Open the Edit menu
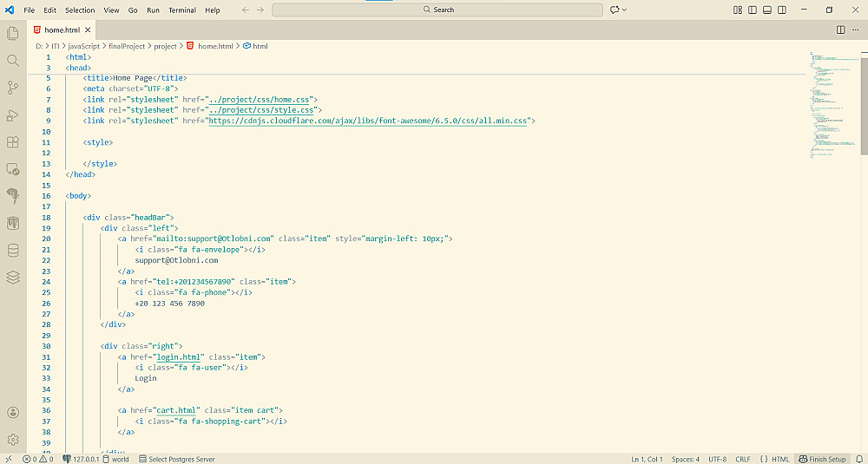This screenshot has height=464, width=868. coord(49,10)
